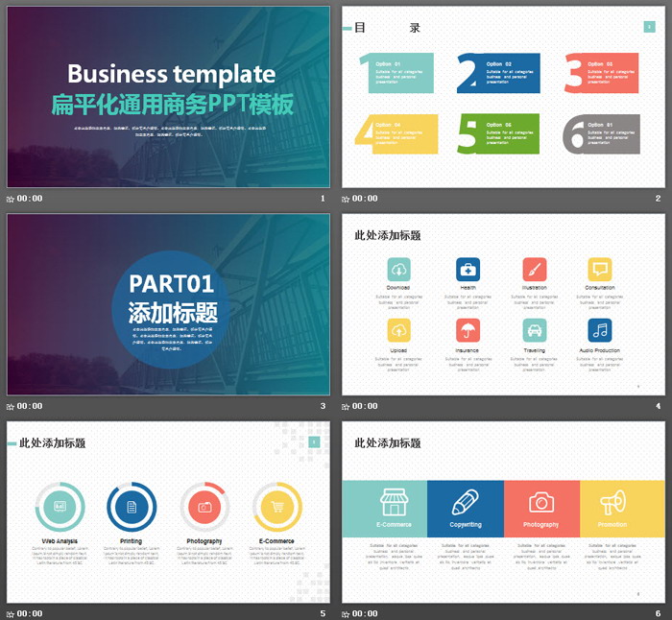Viewport: 672px width, 620px height.
Task: Click the Copywriting pencil icon
Action: 465,502
